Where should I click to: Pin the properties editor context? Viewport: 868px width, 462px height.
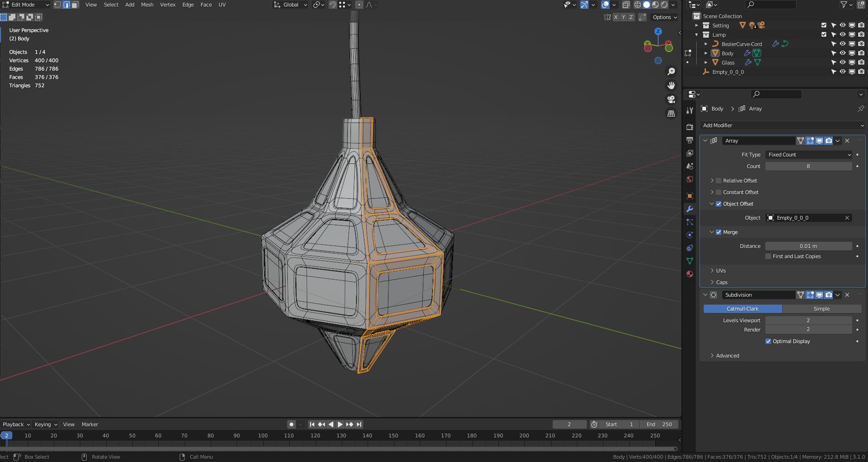[861, 109]
